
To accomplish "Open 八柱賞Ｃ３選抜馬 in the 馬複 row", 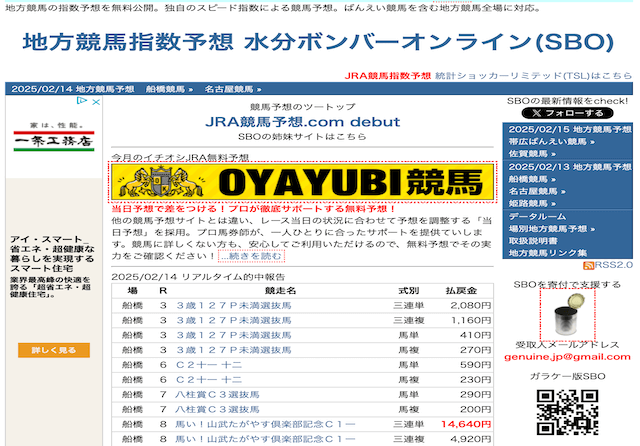I will (x=218, y=409).
